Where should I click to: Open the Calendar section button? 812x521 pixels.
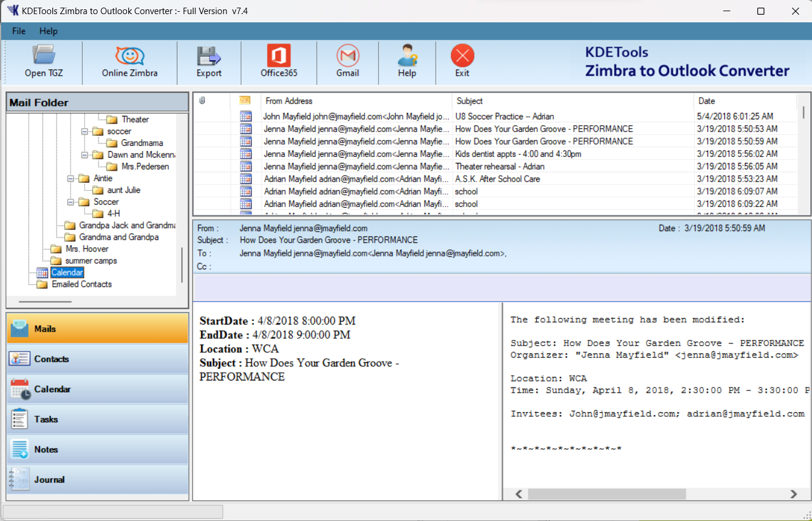tap(98, 389)
